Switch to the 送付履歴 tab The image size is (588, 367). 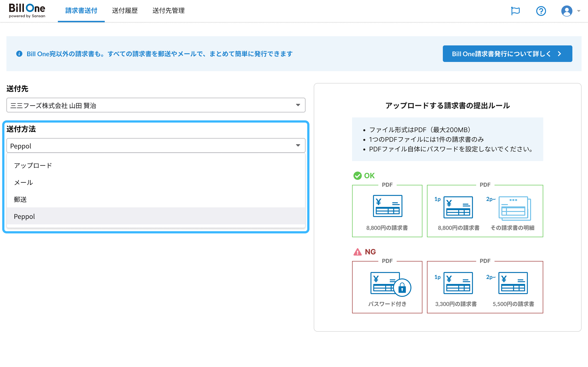(125, 11)
